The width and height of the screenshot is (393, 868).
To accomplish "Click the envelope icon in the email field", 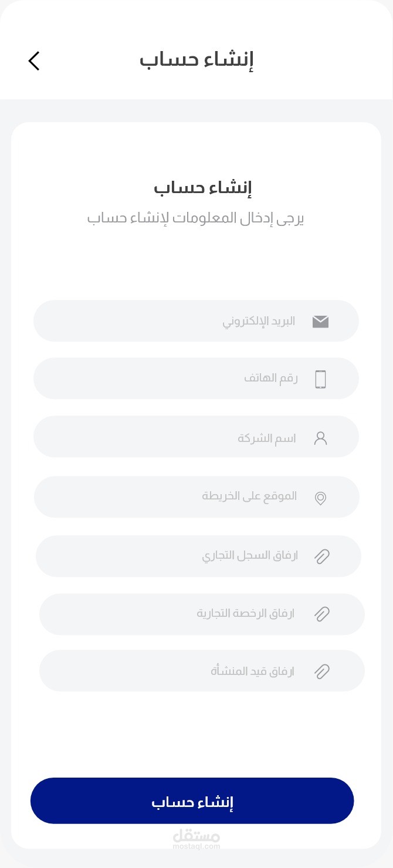I will pyautogui.click(x=320, y=321).
